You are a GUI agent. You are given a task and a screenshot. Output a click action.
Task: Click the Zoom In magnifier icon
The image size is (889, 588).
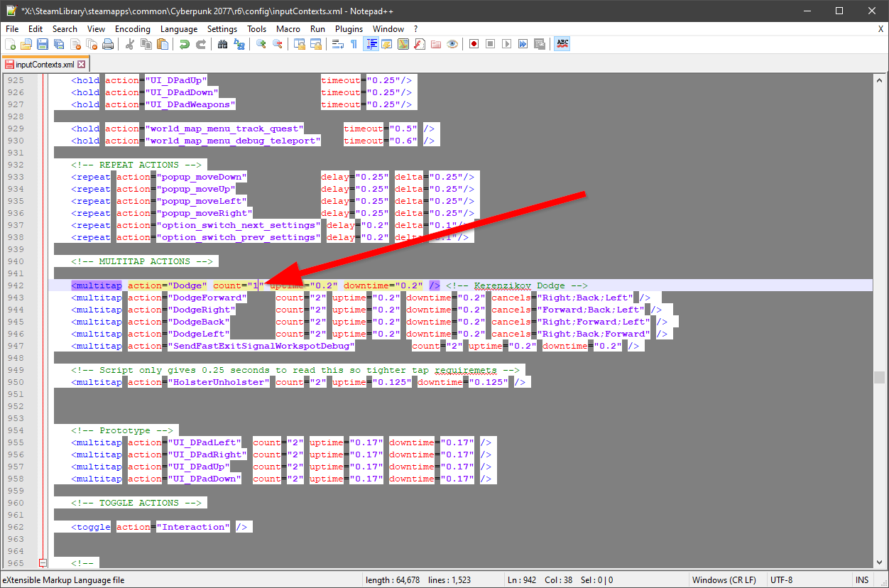click(x=261, y=44)
